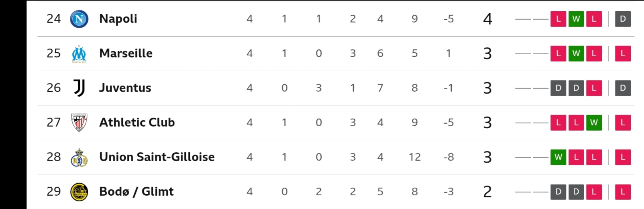Viewport: 644px width, 209px height.
Task: Click the Marseille club crest
Action: point(79,53)
